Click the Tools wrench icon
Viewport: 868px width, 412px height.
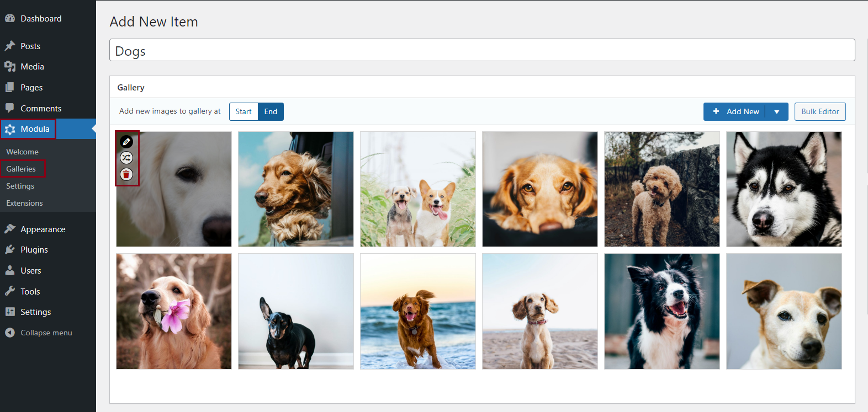(10, 291)
